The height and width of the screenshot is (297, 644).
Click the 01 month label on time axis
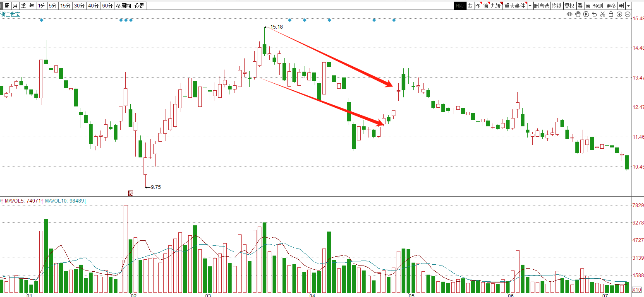point(29,295)
